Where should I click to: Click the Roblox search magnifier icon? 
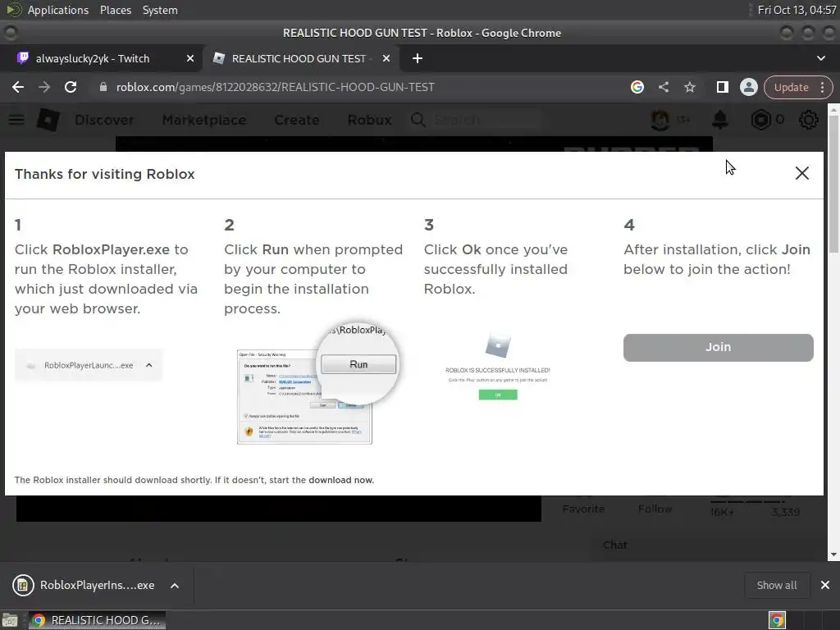418,120
